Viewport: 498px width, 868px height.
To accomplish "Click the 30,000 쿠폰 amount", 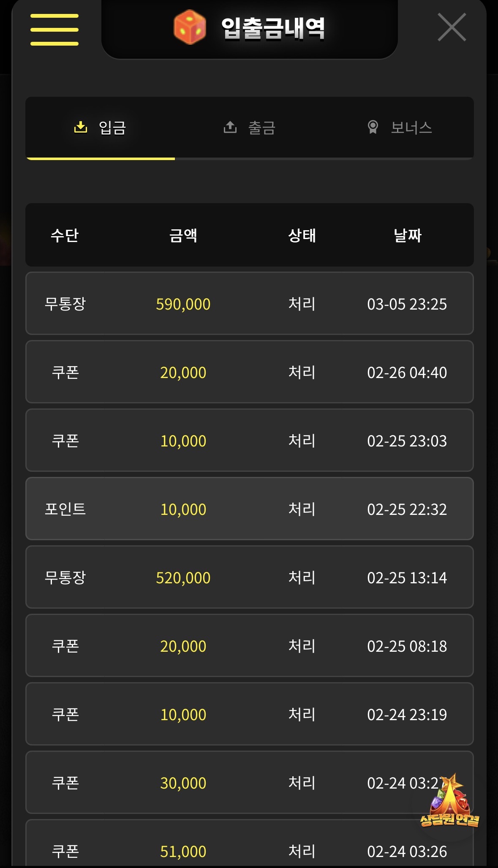I will coord(183,783).
